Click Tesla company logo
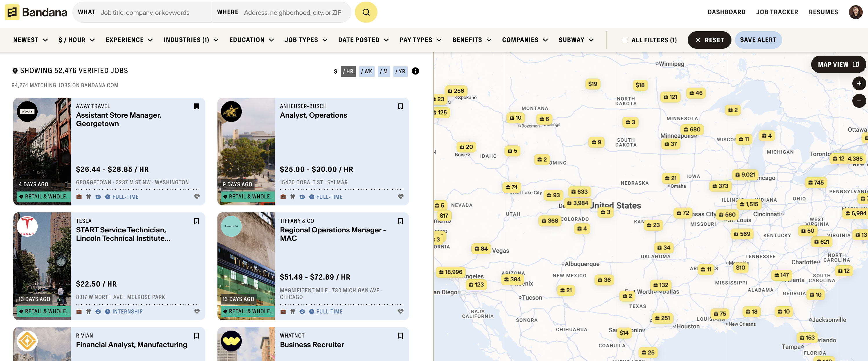 (x=27, y=226)
